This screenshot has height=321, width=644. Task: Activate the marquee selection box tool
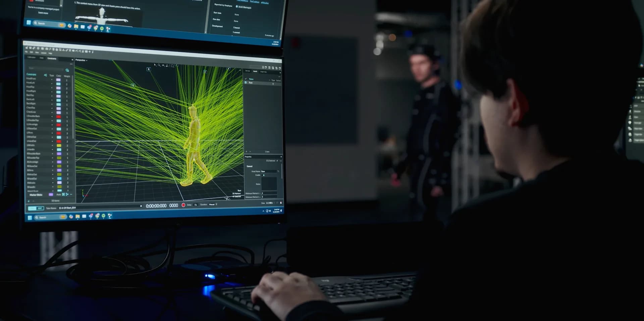[172, 66]
